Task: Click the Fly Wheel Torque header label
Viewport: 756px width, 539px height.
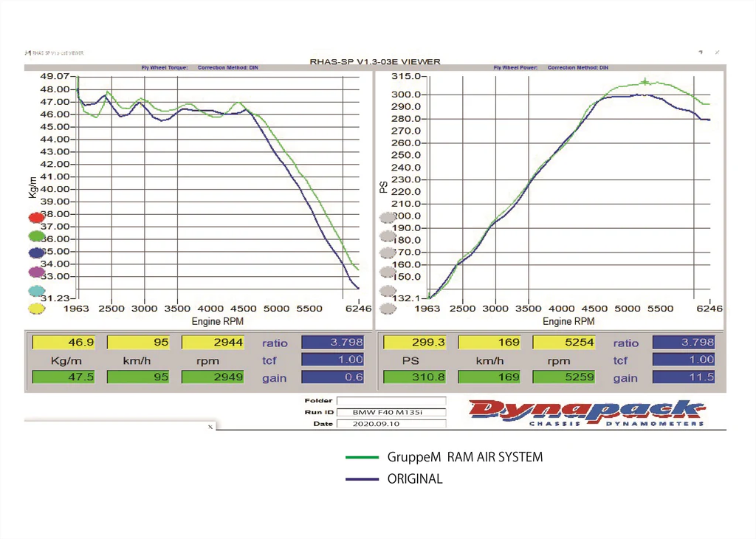Action: click(165, 68)
